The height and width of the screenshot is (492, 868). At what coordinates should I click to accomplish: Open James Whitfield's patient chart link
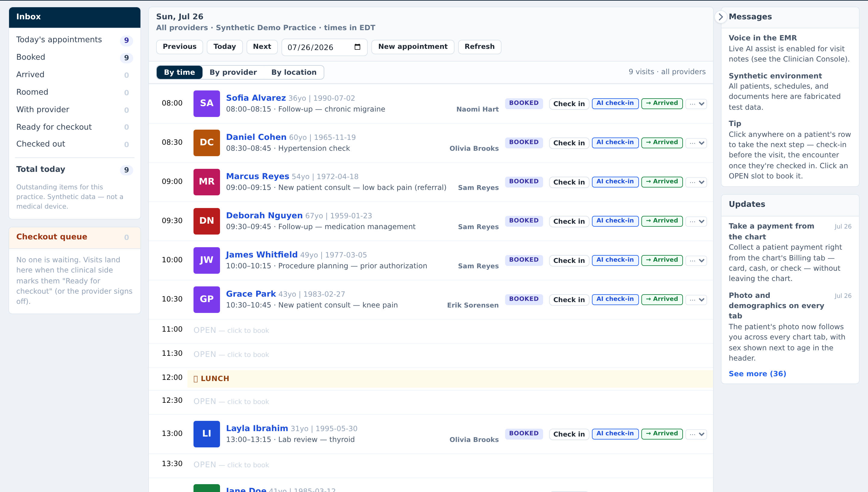click(x=262, y=255)
